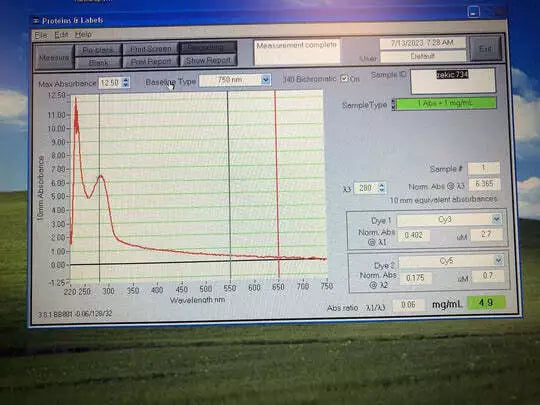
Task: Click the Print Report button
Action: pos(150,62)
